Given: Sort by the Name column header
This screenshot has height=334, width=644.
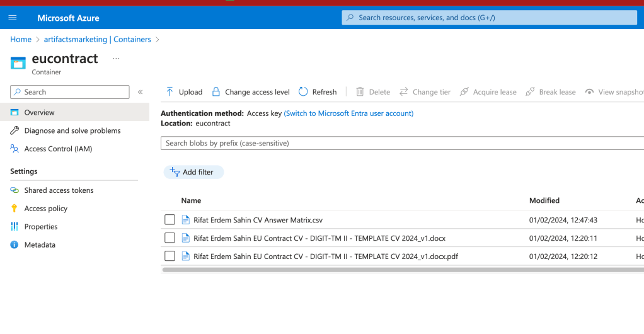Looking at the screenshot, I should click(x=191, y=200).
